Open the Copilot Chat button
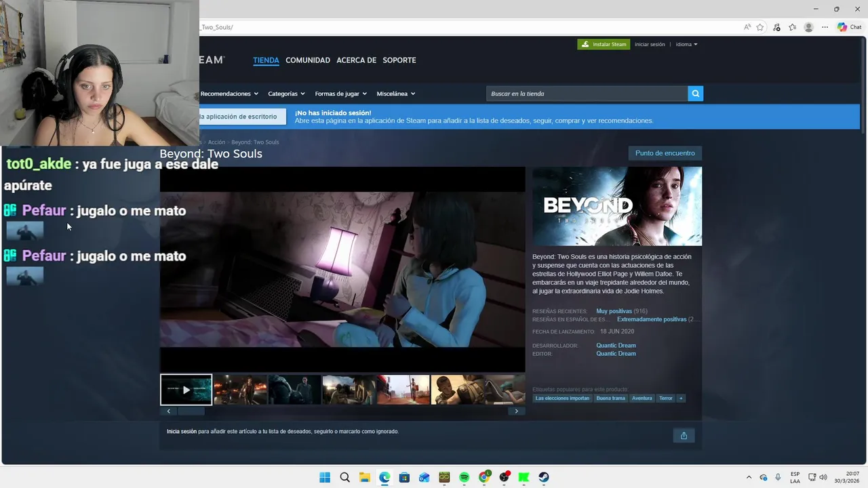Screen dimensions: 868x488 849,27
